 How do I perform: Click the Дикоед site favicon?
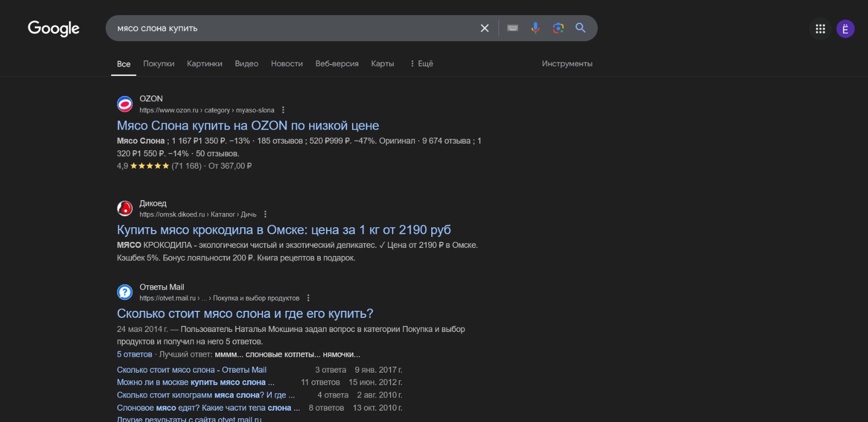tap(125, 208)
